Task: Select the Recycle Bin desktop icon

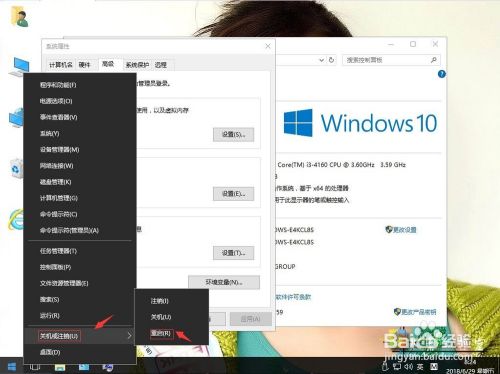Action: click(16, 169)
